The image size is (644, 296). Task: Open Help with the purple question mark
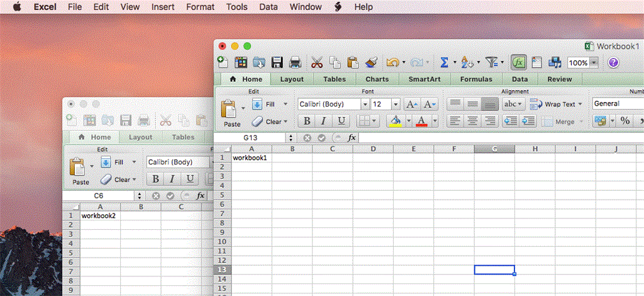[613, 62]
